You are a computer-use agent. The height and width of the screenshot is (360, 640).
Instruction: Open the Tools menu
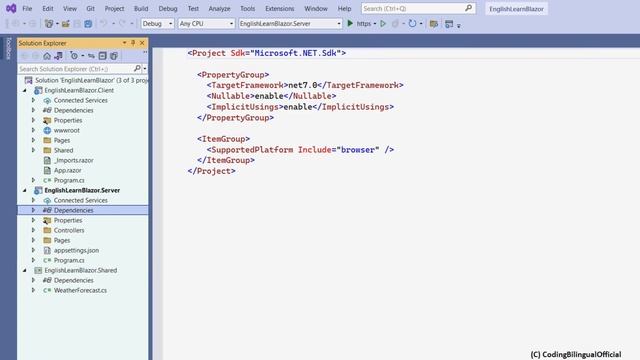tap(247, 8)
